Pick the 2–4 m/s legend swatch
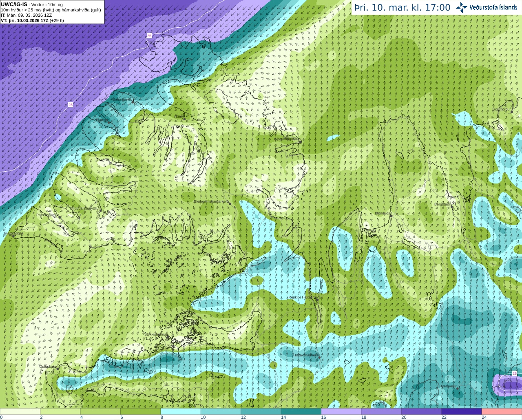 click(60, 411)
